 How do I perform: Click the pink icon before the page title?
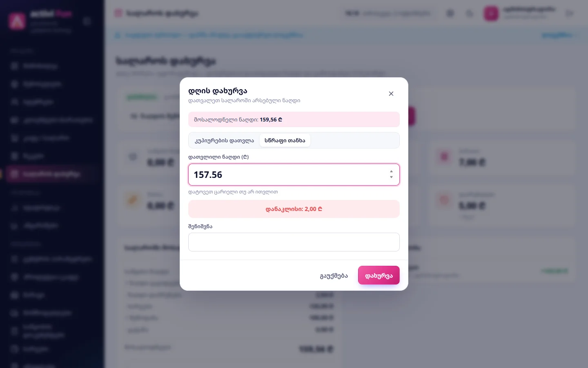click(118, 13)
